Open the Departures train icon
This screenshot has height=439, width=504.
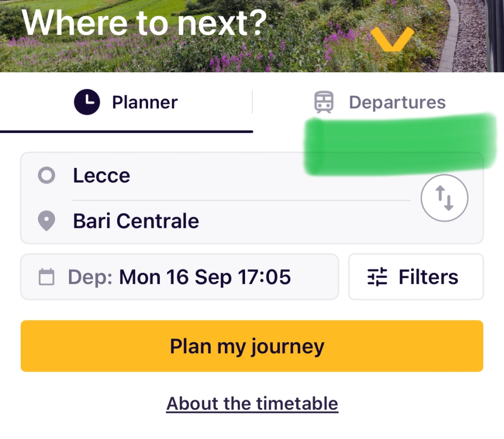(324, 102)
